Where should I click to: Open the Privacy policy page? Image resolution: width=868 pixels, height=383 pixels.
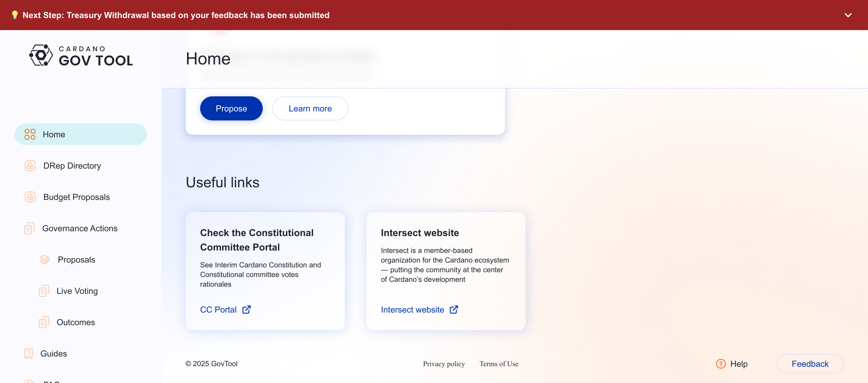coord(444,364)
